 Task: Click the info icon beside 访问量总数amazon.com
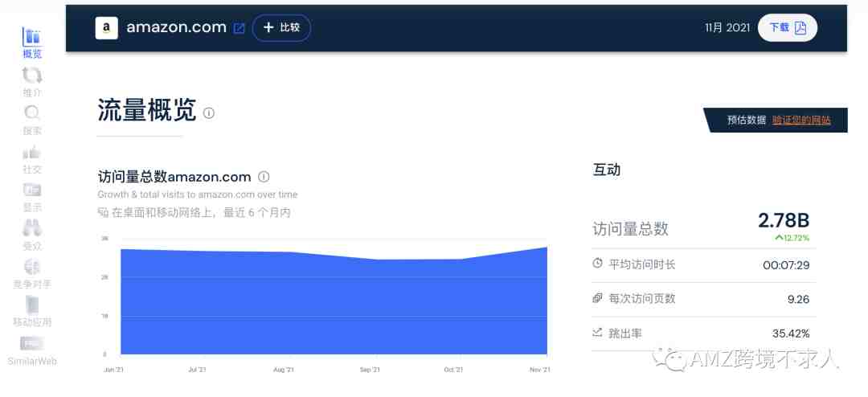coord(264,177)
